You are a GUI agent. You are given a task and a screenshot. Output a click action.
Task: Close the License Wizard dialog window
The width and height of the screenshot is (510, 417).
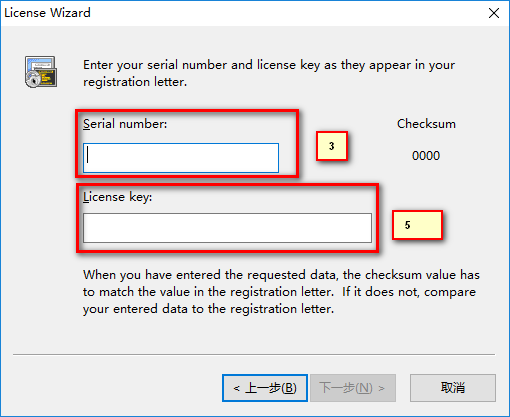(494, 13)
